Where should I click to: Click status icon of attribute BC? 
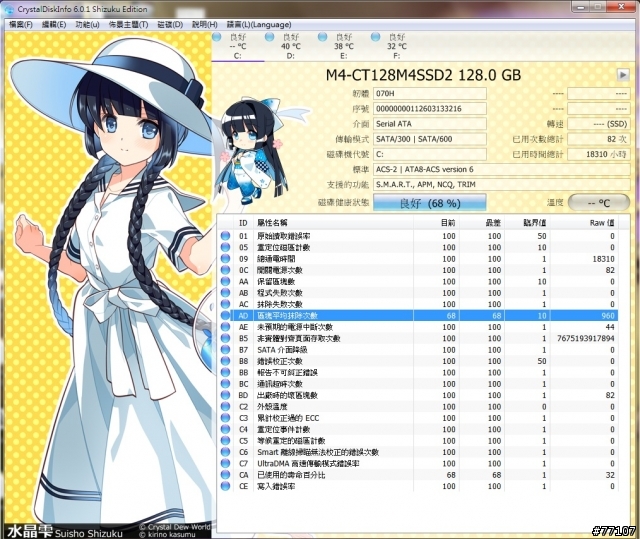tap(225, 384)
